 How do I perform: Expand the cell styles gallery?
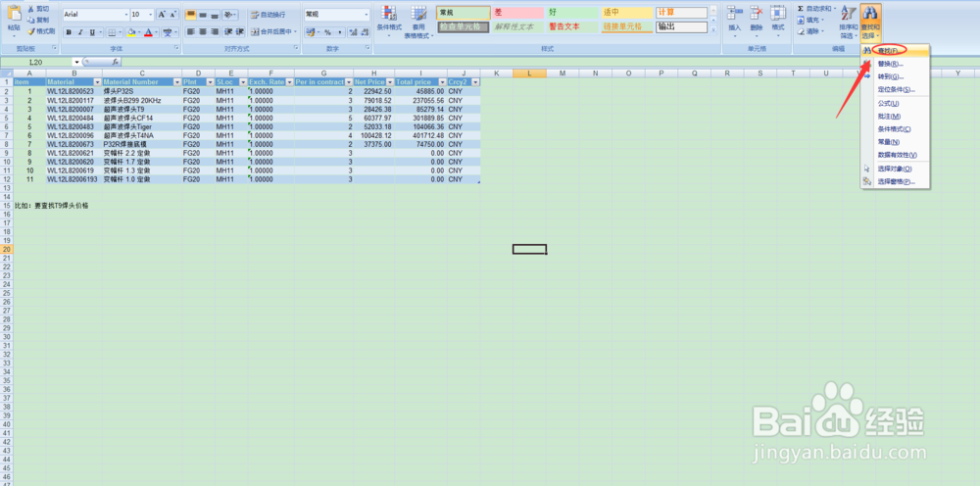click(713, 29)
